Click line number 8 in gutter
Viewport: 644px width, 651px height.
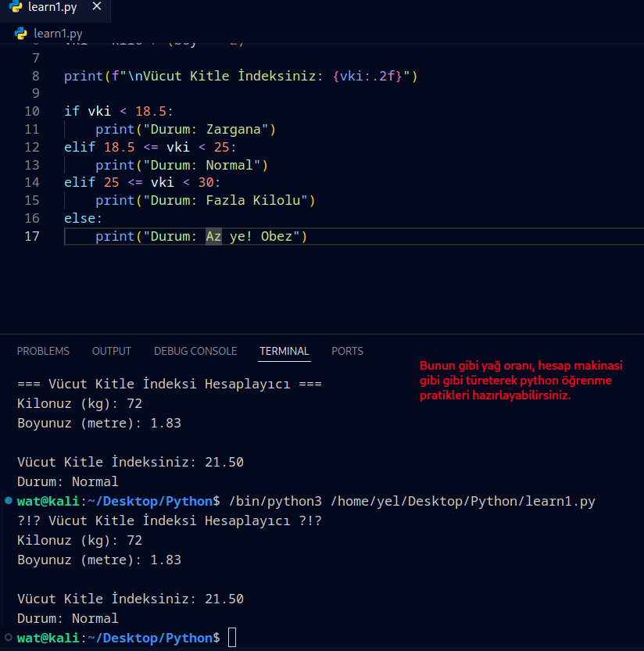36,76
